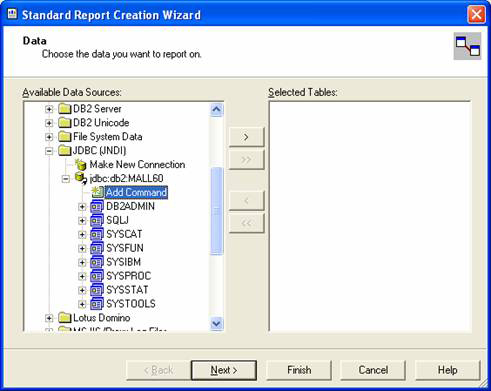Cancel the report wizard
This screenshot has width=491, height=391.
click(373, 370)
